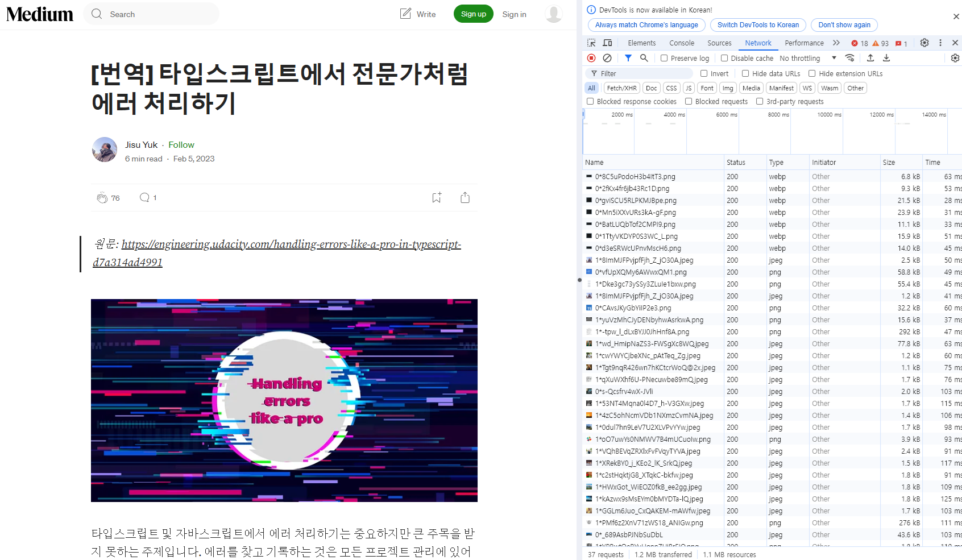
Task: Check Blocked response cookies
Action: 590,101
